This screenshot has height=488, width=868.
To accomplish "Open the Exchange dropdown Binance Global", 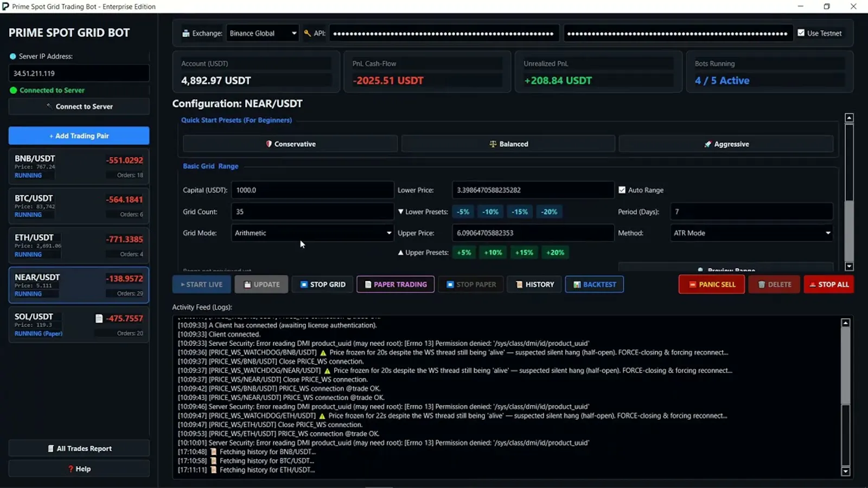I will coord(263,33).
